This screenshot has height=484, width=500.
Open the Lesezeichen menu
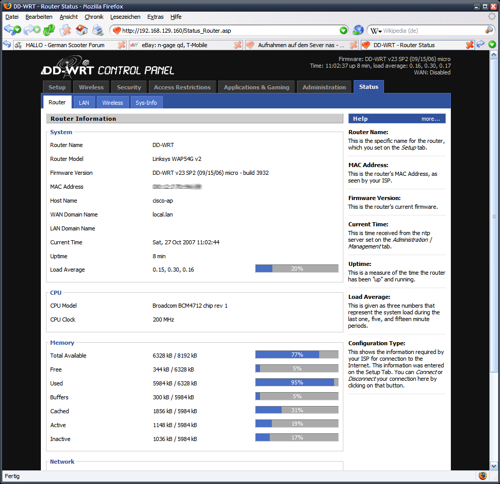(x=125, y=17)
